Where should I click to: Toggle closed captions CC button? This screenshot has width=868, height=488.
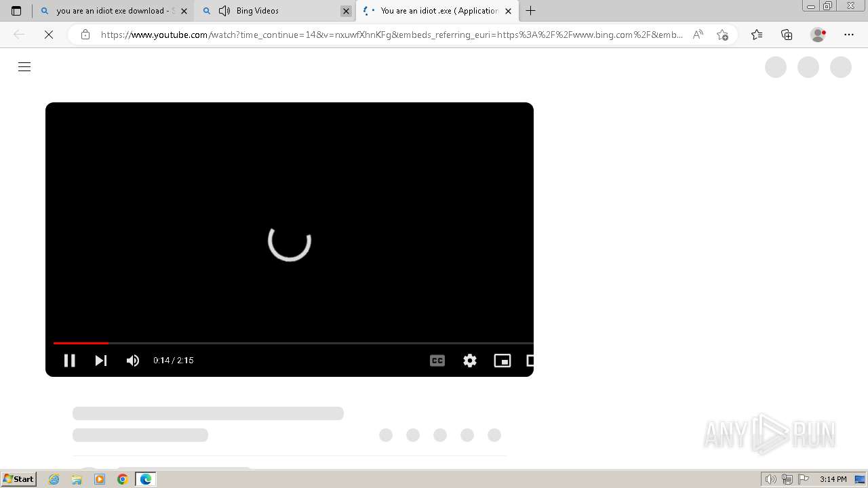[437, 361]
